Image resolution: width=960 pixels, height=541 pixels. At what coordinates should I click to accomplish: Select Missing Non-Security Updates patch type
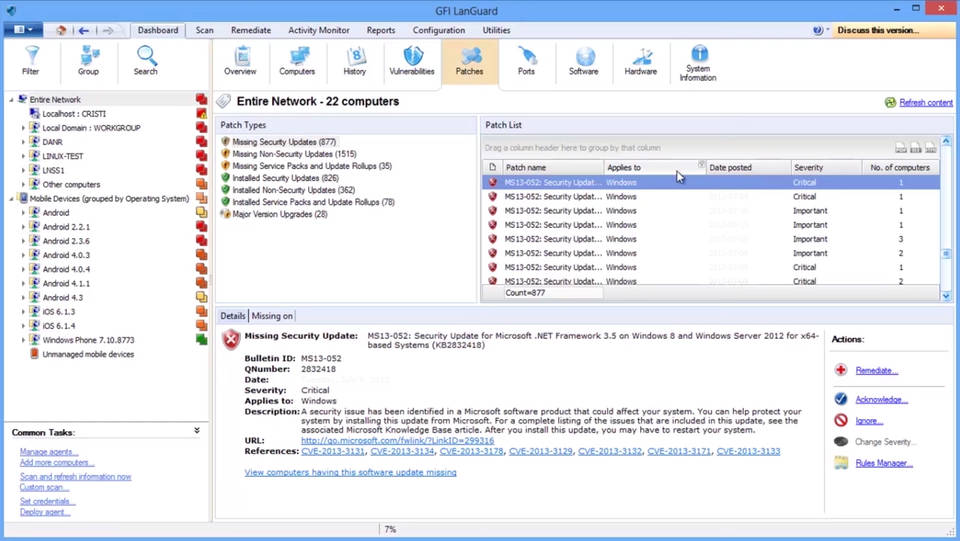294,154
